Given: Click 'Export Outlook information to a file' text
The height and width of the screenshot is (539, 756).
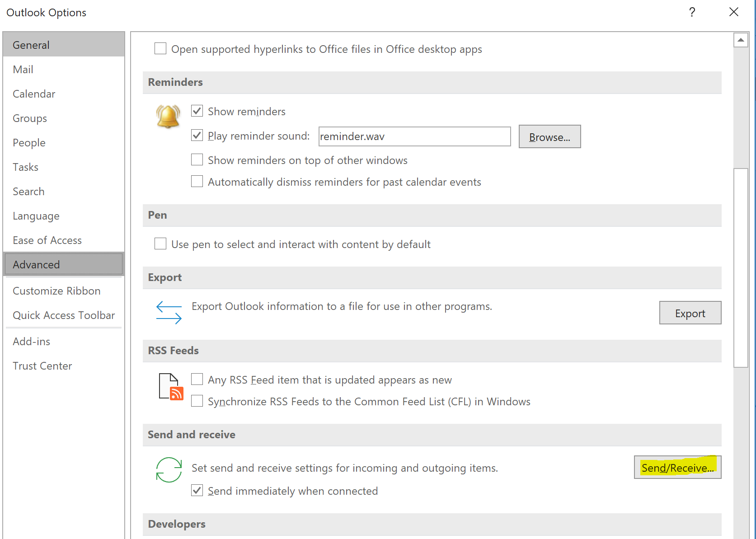Looking at the screenshot, I should [342, 306].
